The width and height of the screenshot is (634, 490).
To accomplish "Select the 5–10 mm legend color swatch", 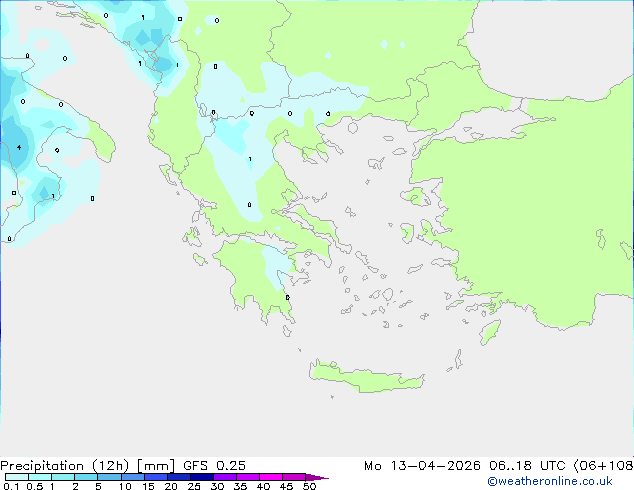I will tap(109, 477).
